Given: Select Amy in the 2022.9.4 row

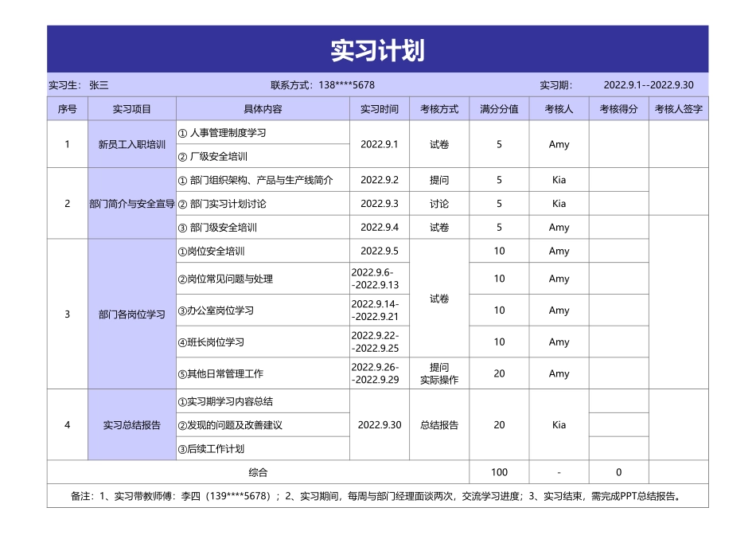Looking at the screenshot, I should [x=559, y=227].
